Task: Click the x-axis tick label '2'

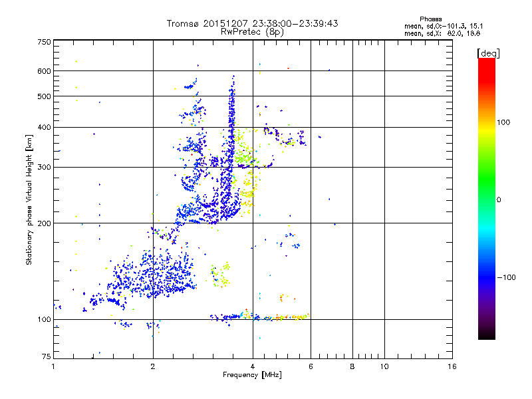Action: coord(153,366)
